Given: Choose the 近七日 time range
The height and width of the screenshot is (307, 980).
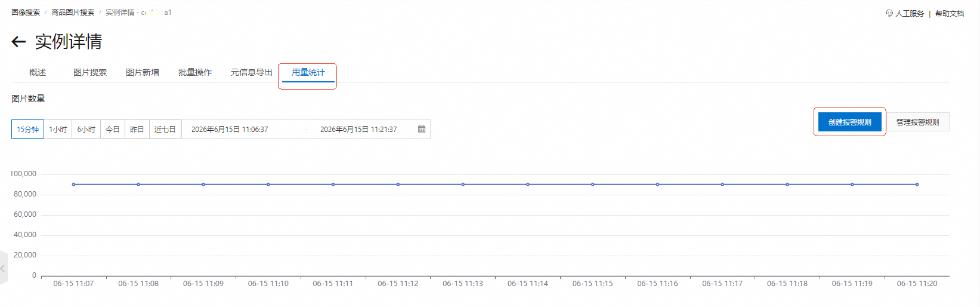Looking at the screenshot, I should tap(165, 129).
